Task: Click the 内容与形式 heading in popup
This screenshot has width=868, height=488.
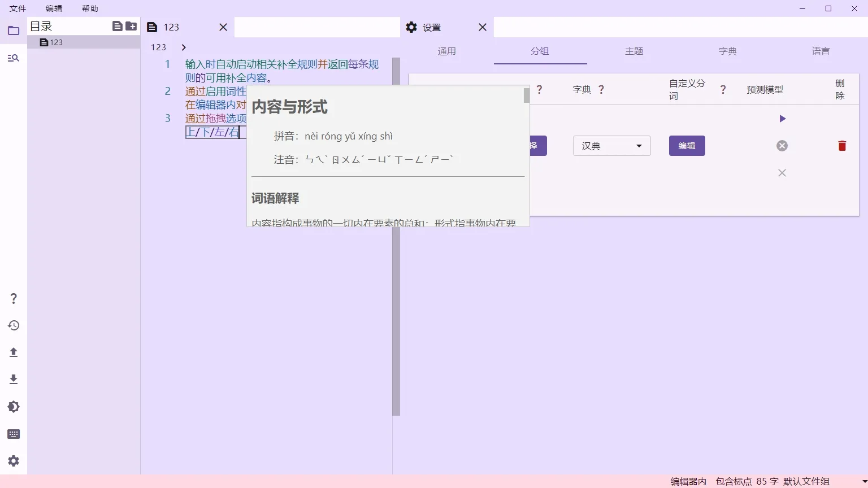Action: [289, 107]
